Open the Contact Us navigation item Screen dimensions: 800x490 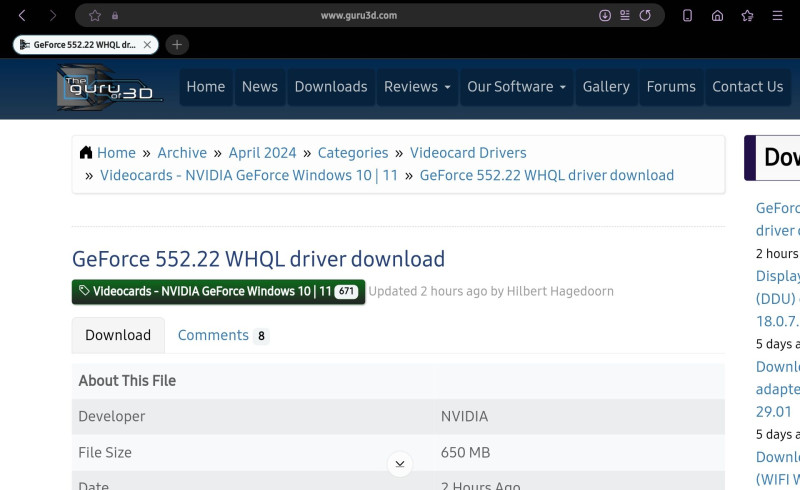[x=747, y=87]
